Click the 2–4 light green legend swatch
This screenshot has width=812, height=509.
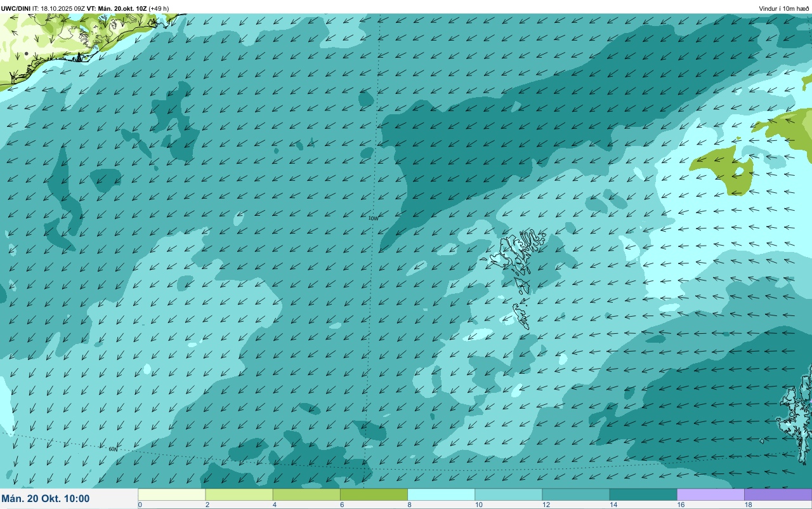tap(239, 494)
